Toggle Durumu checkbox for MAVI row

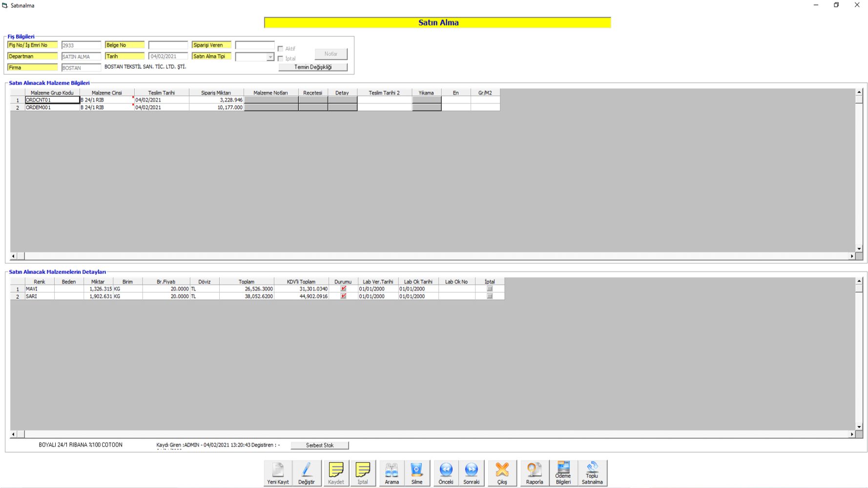tap(343, 289)
